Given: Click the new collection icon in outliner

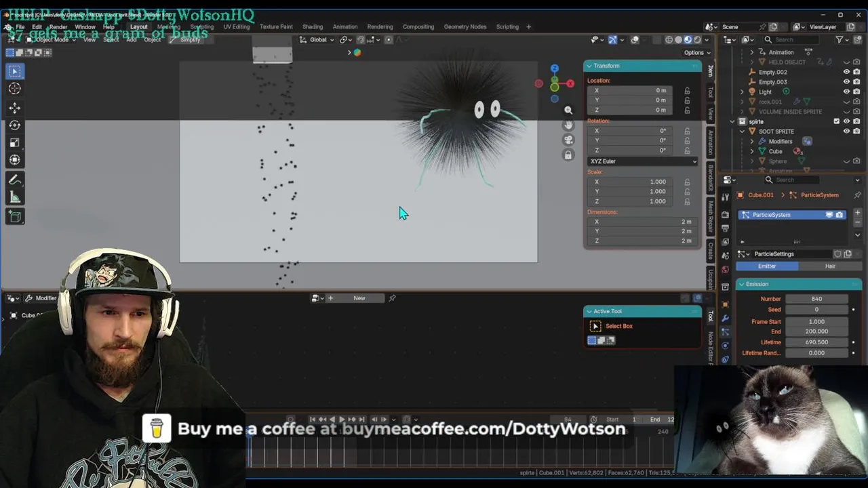Looking at the screenshot, I should pyautogui.click(x=856, y=40).
